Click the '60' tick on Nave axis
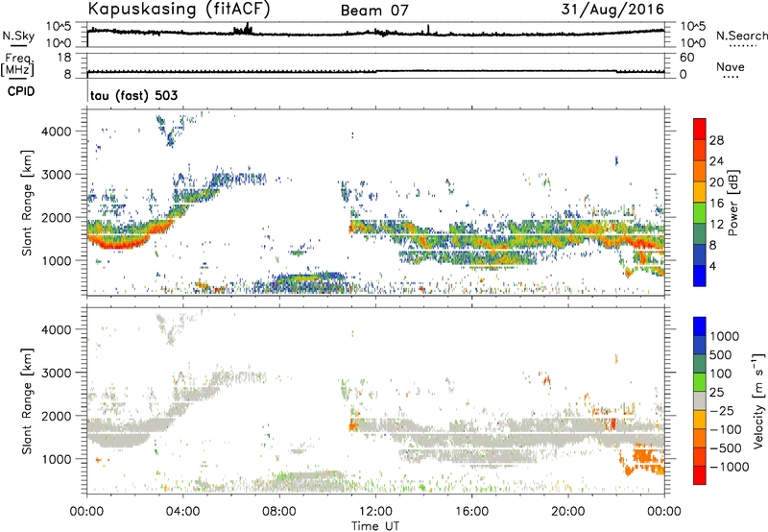Screen dimensions: 768x532 tap(686, 58)
